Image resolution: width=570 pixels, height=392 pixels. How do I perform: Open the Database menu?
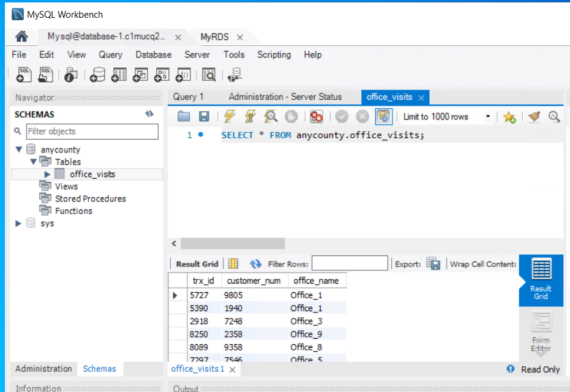coord(154,55)
